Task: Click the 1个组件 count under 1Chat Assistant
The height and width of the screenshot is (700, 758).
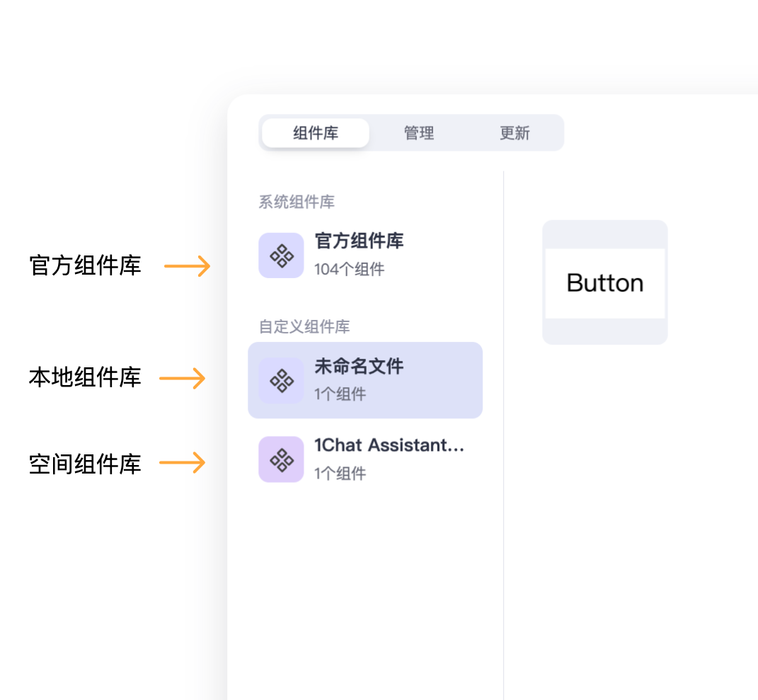Action: (x=340, y=474)
